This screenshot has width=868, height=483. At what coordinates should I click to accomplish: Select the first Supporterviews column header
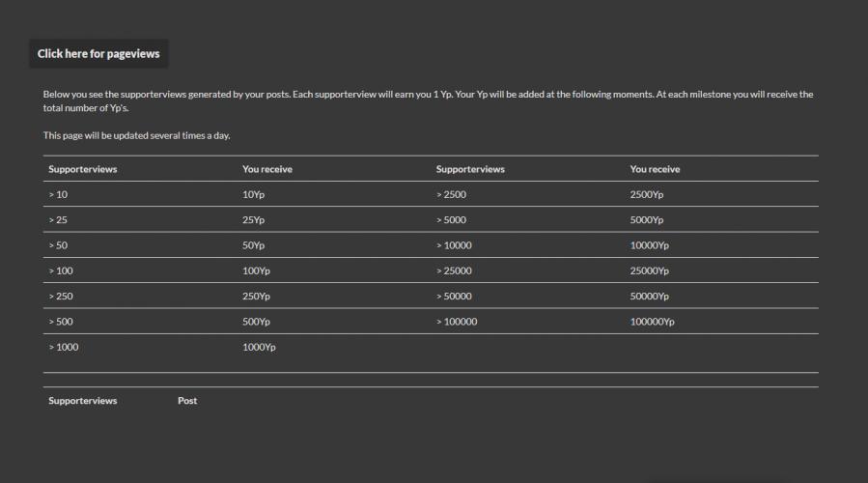pos(82,169)
